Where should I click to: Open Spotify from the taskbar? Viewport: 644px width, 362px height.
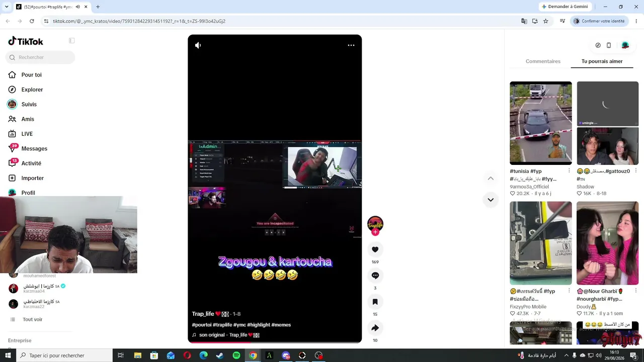click(x=236, y=355)
